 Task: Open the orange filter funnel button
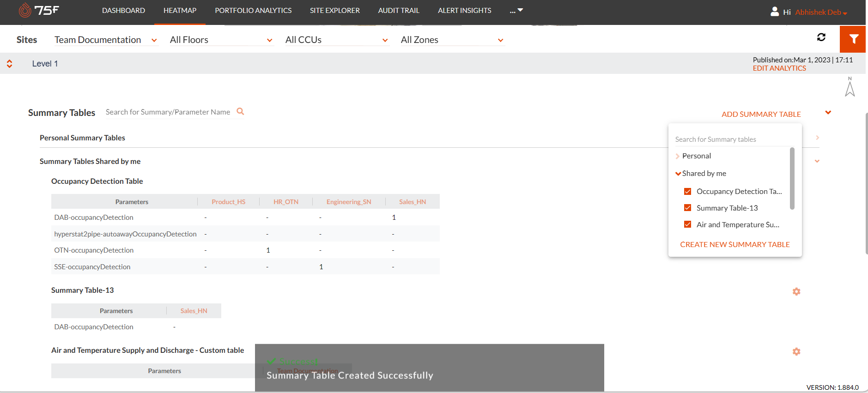(x=853, y=39)
